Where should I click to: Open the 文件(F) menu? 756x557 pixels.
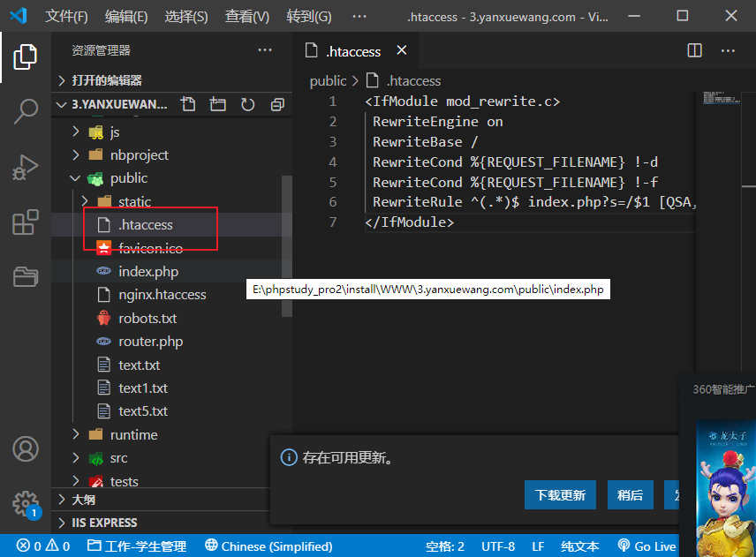(66, 17)
